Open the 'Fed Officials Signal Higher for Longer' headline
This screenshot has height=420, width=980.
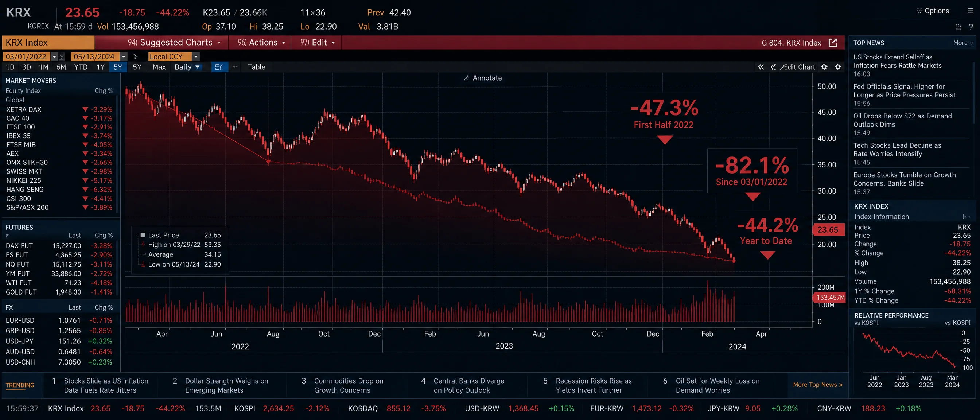click(x=904, y=91)
